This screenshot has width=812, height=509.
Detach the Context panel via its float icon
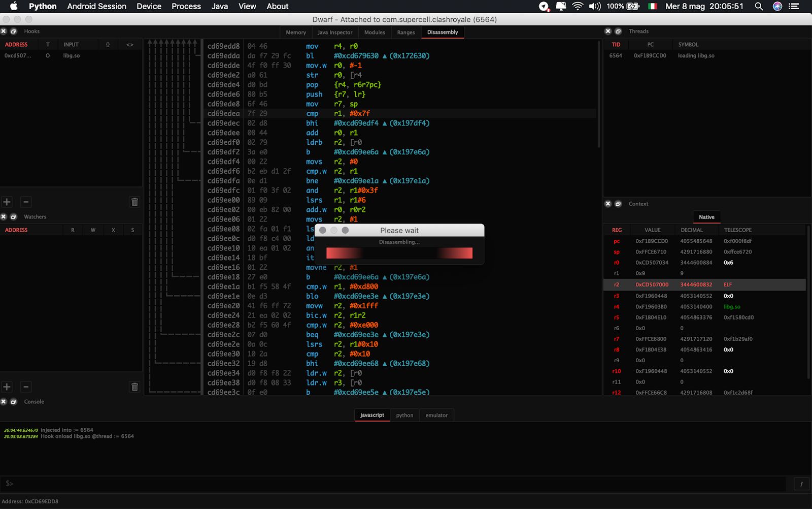point(618,204)
